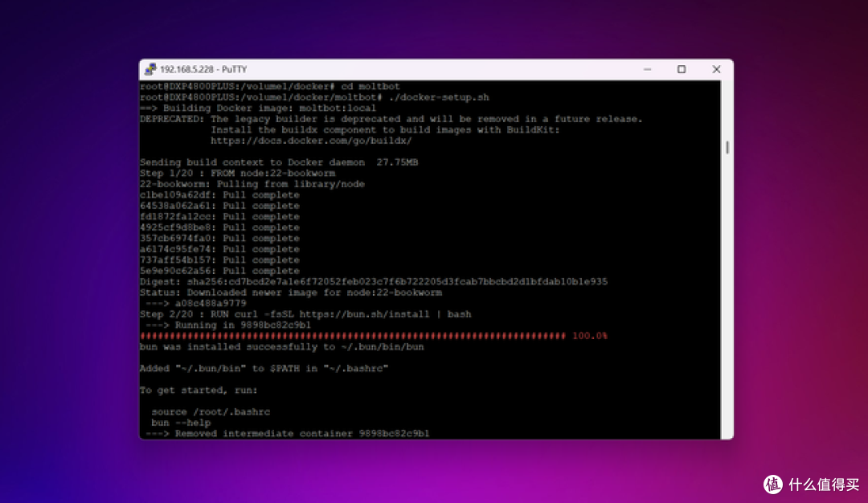Click the DEPRECATED legacy builder warning line
The height and width of the screenshot is (503, 868).
(x=391, y=119)
